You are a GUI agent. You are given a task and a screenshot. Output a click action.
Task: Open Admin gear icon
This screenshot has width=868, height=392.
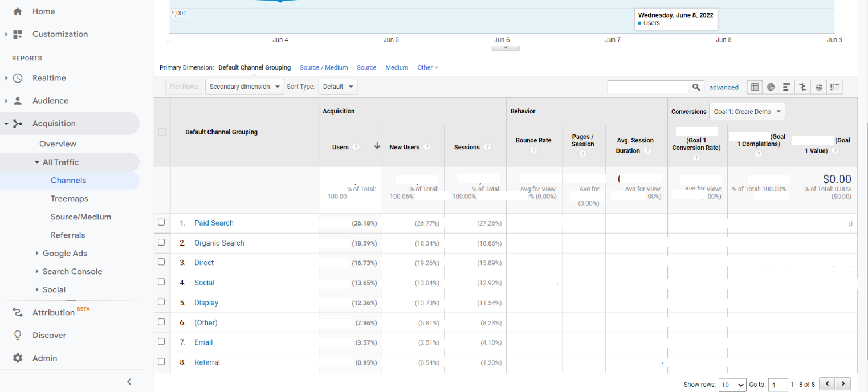click(x=18, y=358)
